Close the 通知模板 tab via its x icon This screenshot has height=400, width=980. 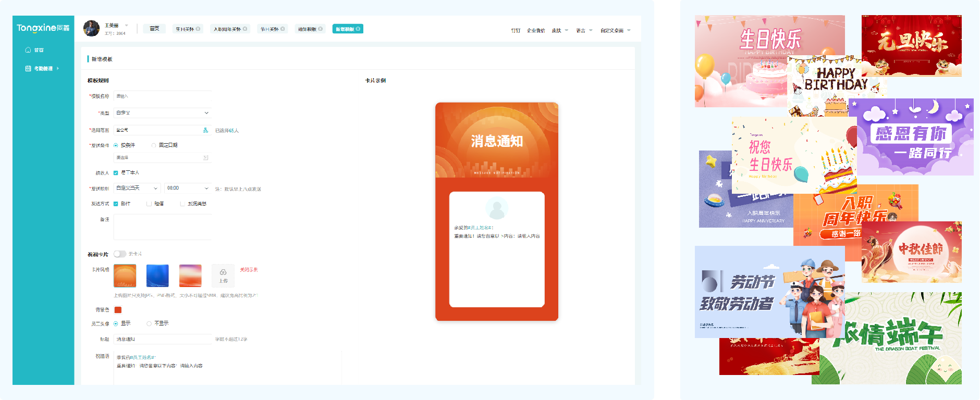point(320,29)
